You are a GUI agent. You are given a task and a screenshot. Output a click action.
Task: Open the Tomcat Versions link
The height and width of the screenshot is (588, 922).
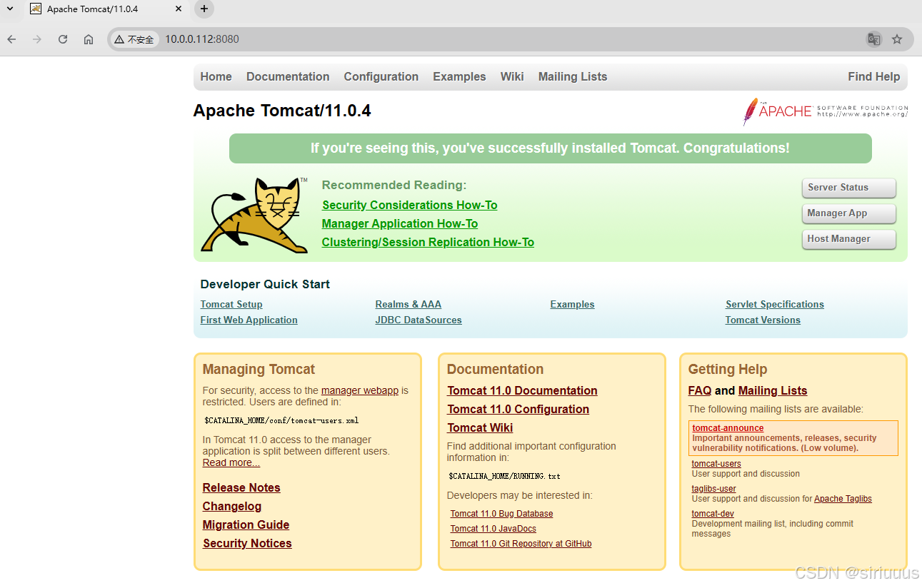[x=763, y=320]
